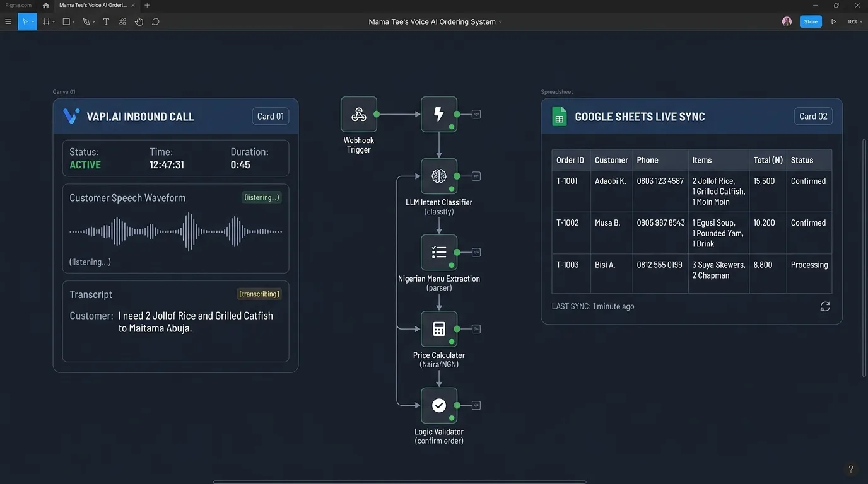Select the Frame tool
868x484 pixels.
(46, 21)
